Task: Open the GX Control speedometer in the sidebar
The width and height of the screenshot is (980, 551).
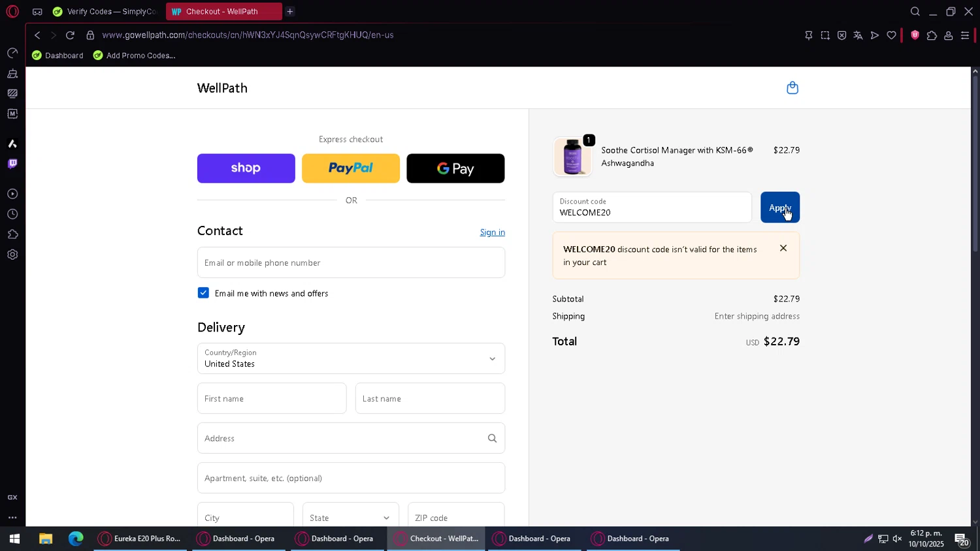Action: [12, 53]
